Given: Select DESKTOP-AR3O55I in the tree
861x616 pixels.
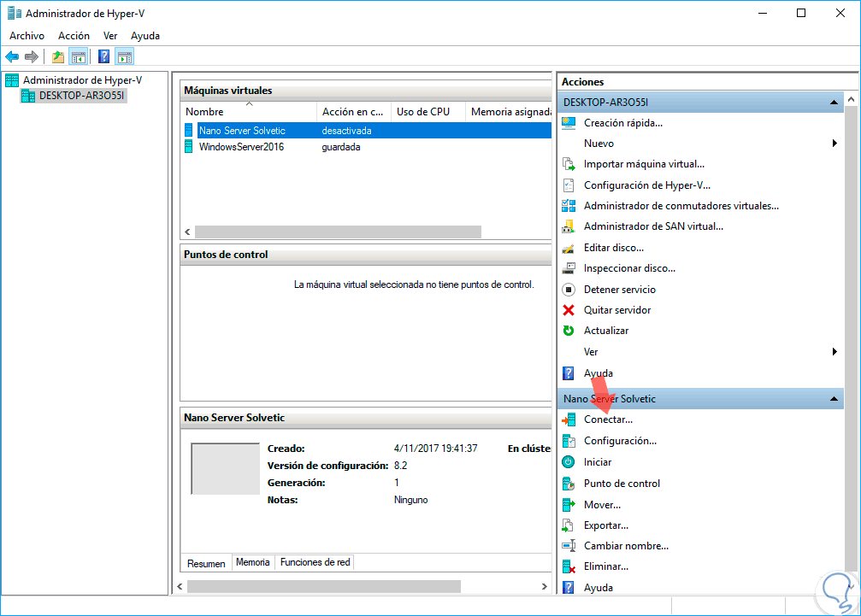Looking at the screenshot, I should point(81,96).
